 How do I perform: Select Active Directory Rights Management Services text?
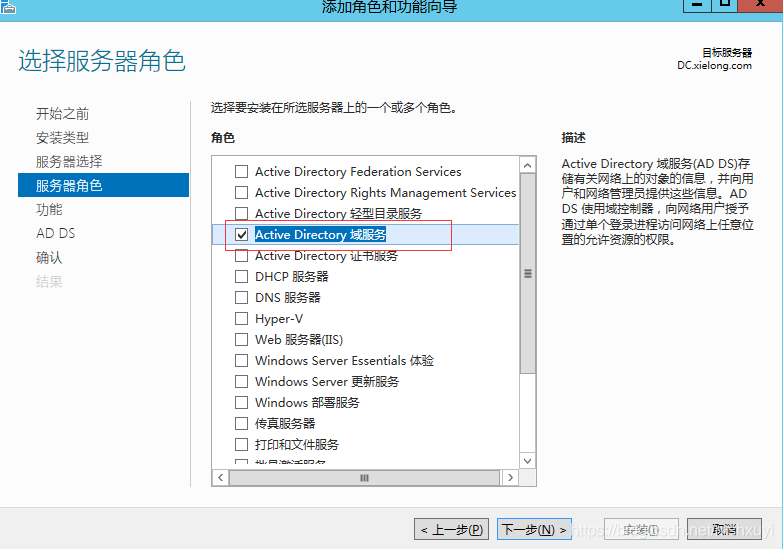click(x=386, y=192)
